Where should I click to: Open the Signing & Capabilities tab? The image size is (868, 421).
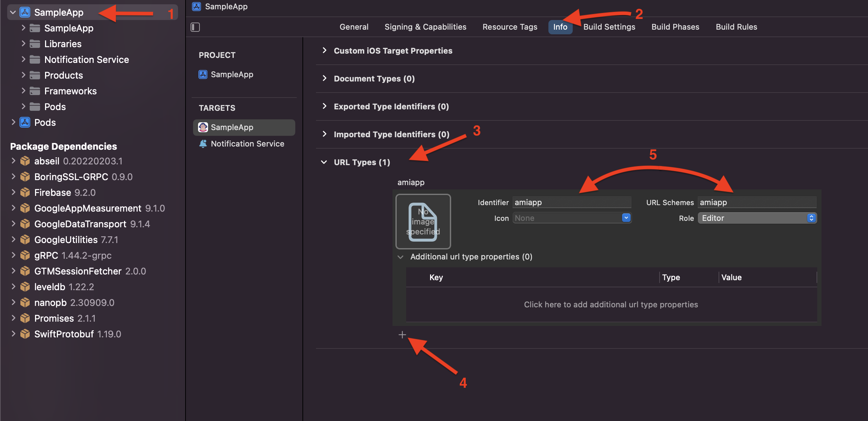click(425, 27)
